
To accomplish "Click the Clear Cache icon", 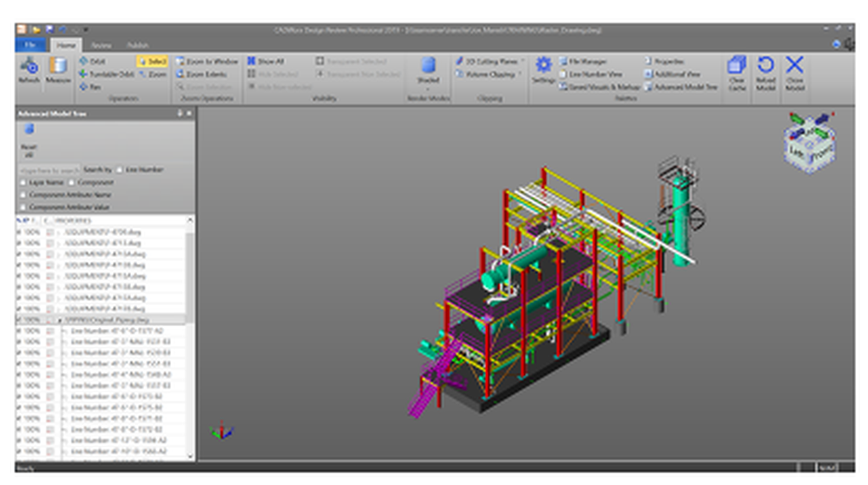I will (x=736, y=66).
